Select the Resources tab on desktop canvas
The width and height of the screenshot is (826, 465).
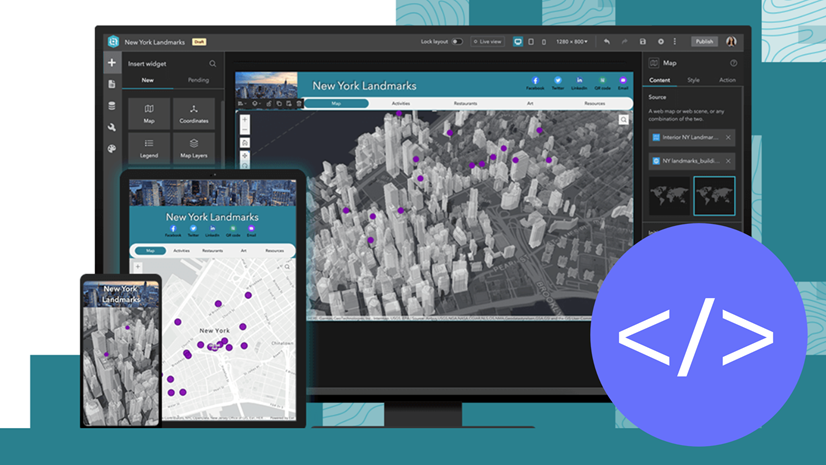click(x=595, y=104)
